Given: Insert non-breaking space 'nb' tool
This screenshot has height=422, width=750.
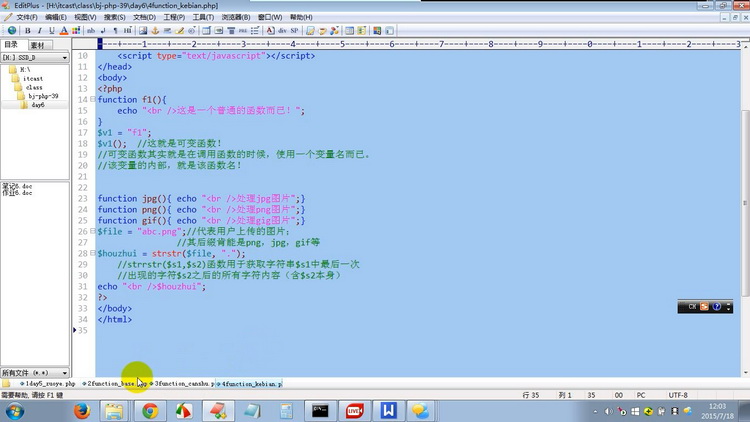Looking at the screenshot, I should pos(91,31).
